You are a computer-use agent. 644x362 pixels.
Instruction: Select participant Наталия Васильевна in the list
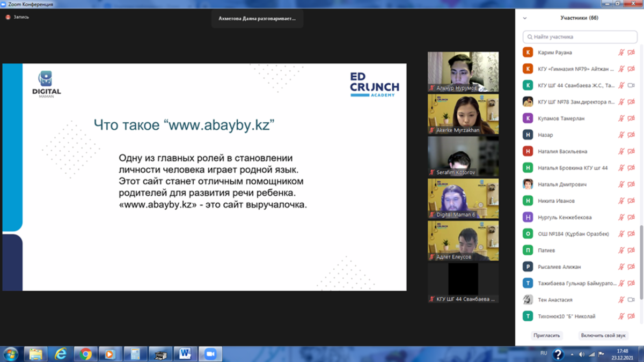click(562, 152)
